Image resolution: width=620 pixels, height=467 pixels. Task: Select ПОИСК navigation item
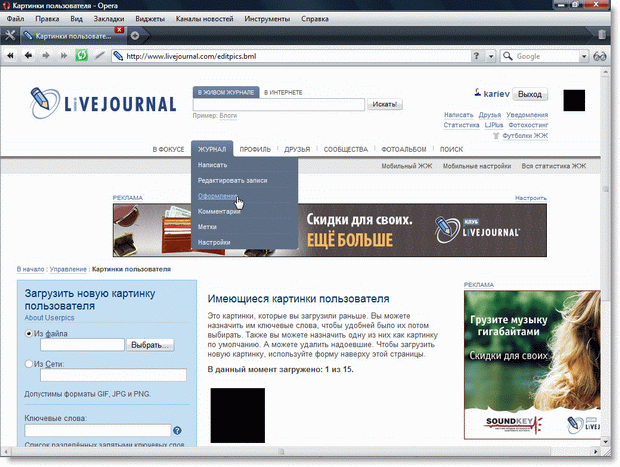tap(451, 149)
